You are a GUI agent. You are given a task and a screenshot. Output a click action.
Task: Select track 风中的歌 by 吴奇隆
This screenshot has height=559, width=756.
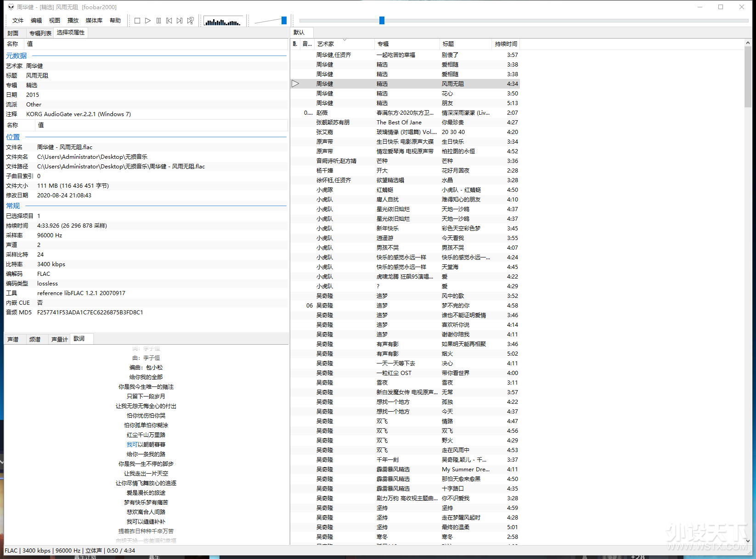[405, 296]
